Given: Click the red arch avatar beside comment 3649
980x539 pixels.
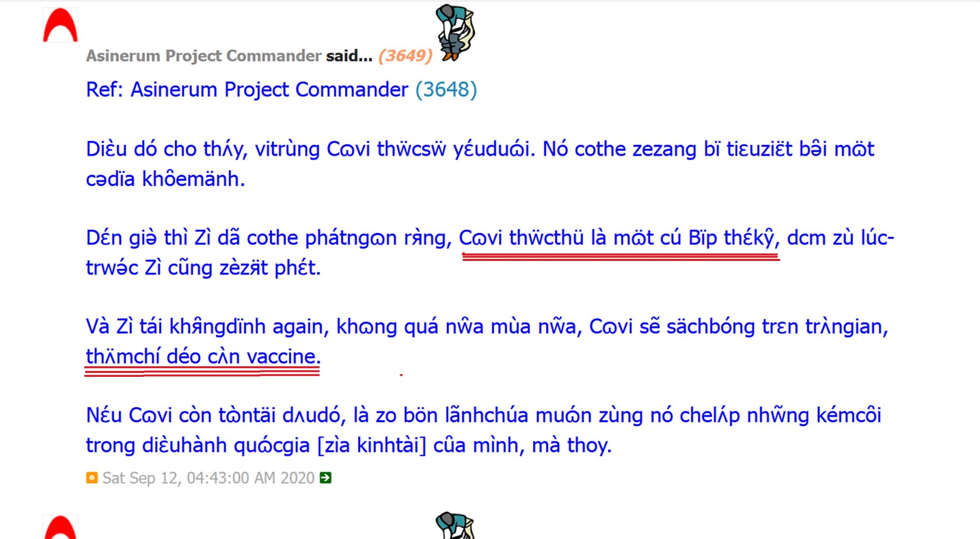Looking at the screenshot, I should click(60, 25).
